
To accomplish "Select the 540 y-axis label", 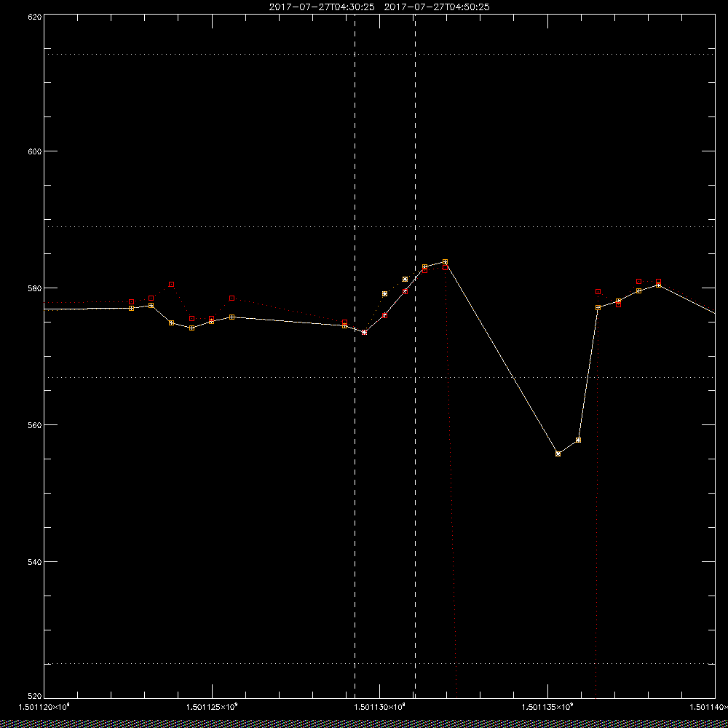I will point(35,562).
